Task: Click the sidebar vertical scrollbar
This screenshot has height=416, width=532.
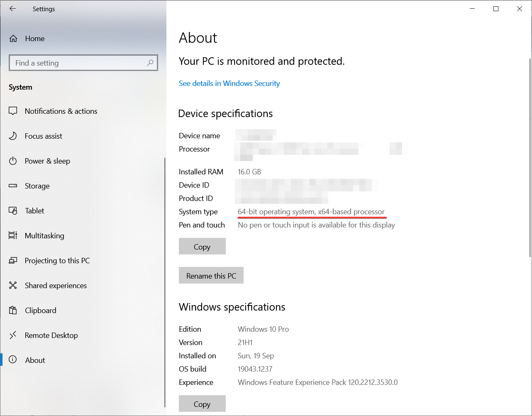Action: point(165,282)
